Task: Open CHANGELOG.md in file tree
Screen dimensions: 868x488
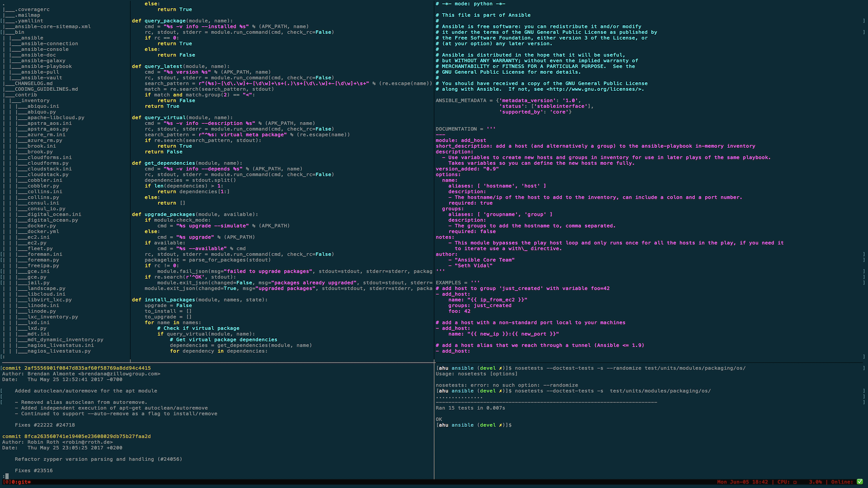Action: point(33,84)
